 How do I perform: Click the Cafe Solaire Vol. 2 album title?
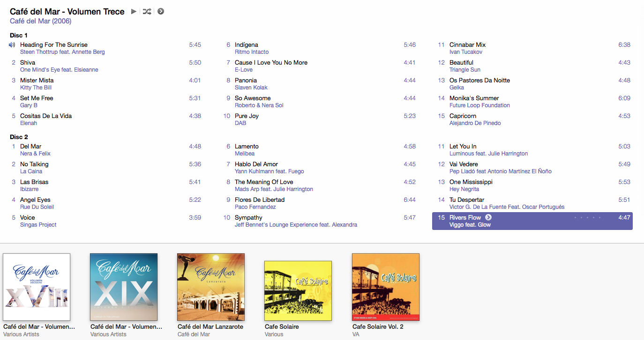click(x=378, y=327)
